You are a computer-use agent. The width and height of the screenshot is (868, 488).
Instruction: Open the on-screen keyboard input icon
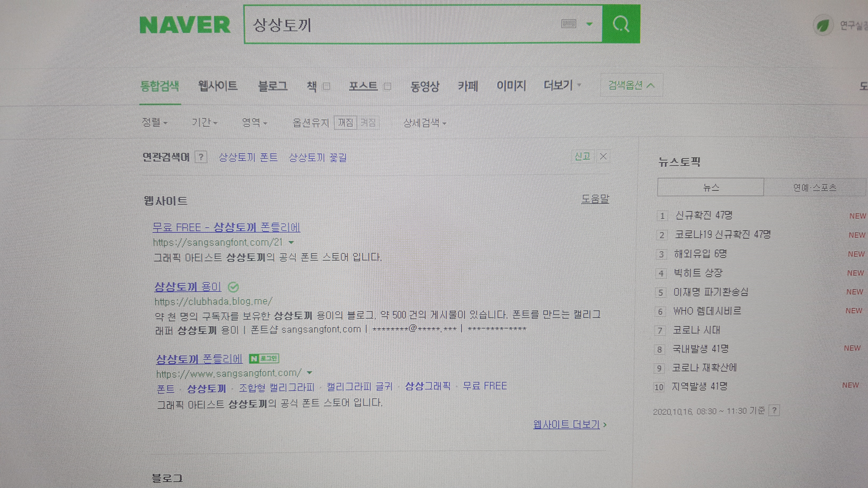click(x=569, y=24)
